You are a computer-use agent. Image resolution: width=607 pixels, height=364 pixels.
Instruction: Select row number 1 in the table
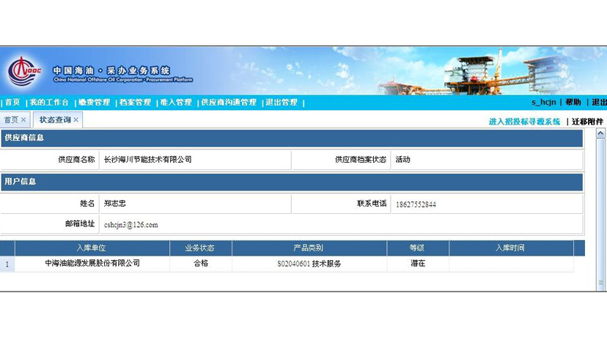(x=7, y=264)
